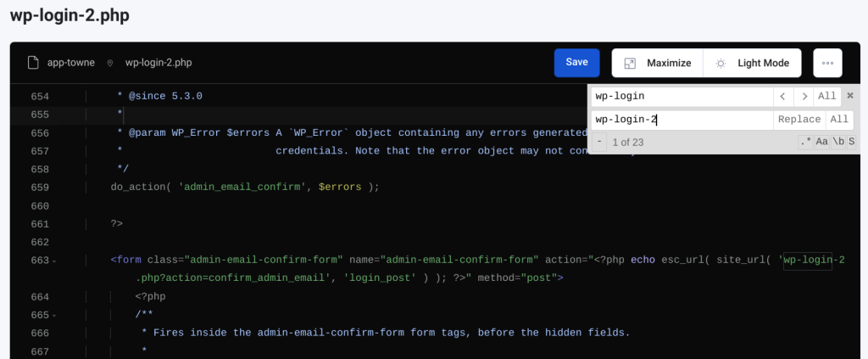This screenshot has height=359, width=868.
Task: Close the find and replace panel
Action: click(850, 96)
